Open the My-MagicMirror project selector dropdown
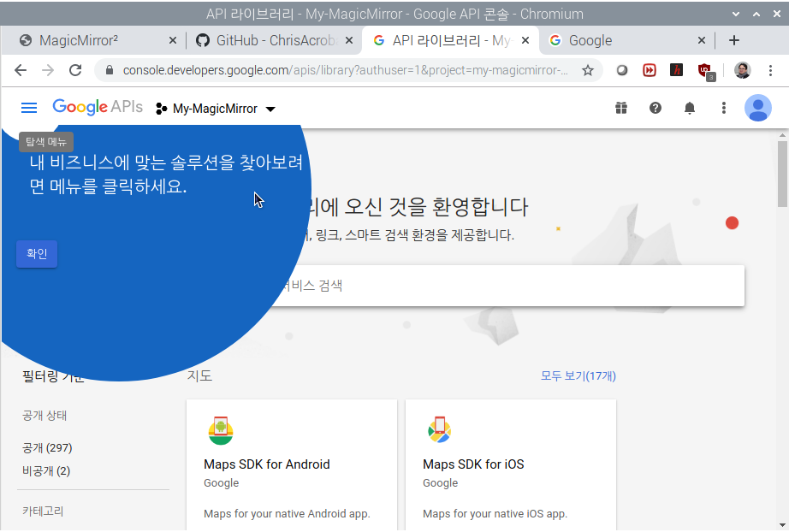Image resolution: width=789 pixels, height=532 pixels. click(216, 109)
